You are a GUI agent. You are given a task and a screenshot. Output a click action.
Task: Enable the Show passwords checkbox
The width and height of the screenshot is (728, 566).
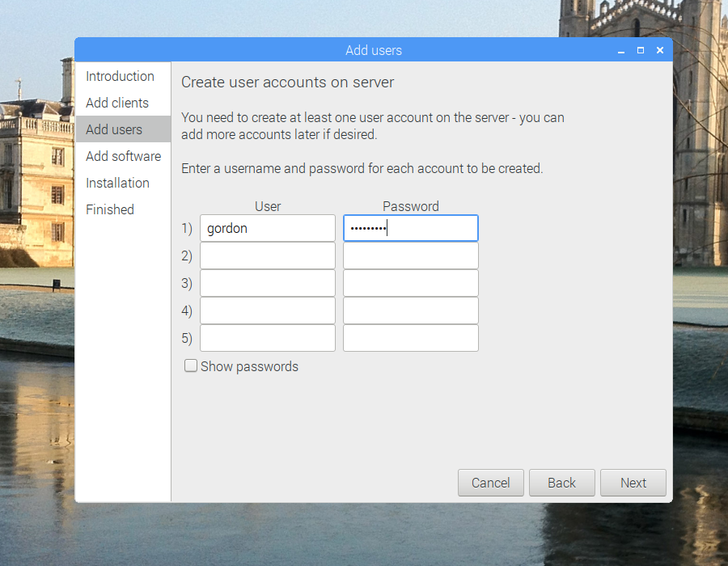(190, 365)
